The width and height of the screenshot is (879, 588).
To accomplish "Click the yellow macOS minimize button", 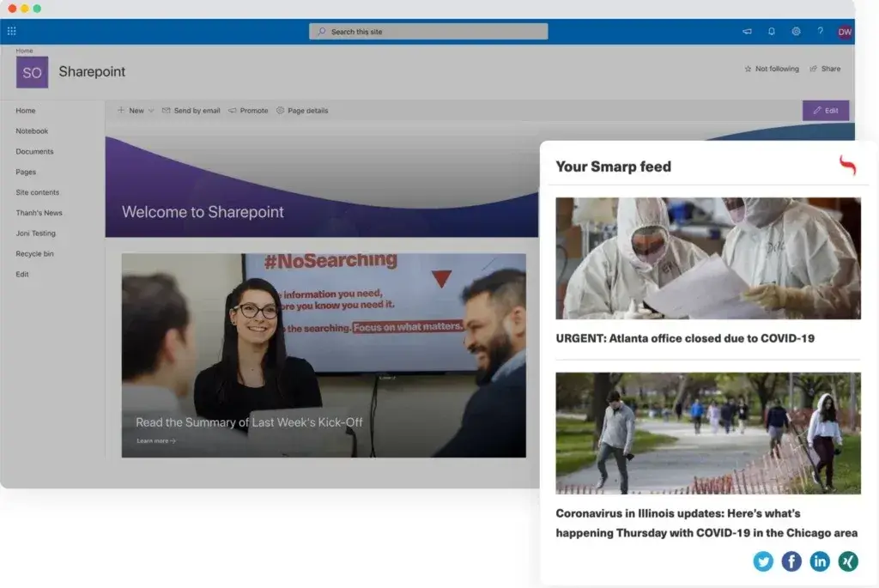I will coord(25,9).
